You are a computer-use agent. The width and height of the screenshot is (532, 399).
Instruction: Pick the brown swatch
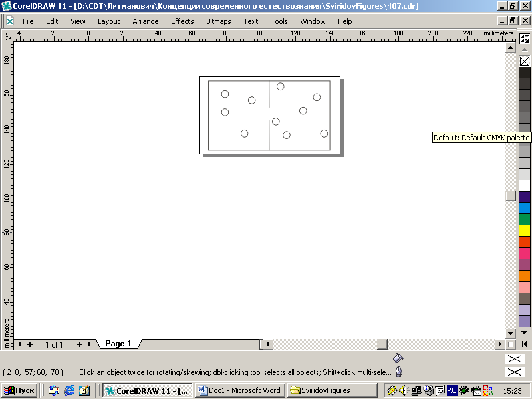pyautogui.click(x=525, y=298)
